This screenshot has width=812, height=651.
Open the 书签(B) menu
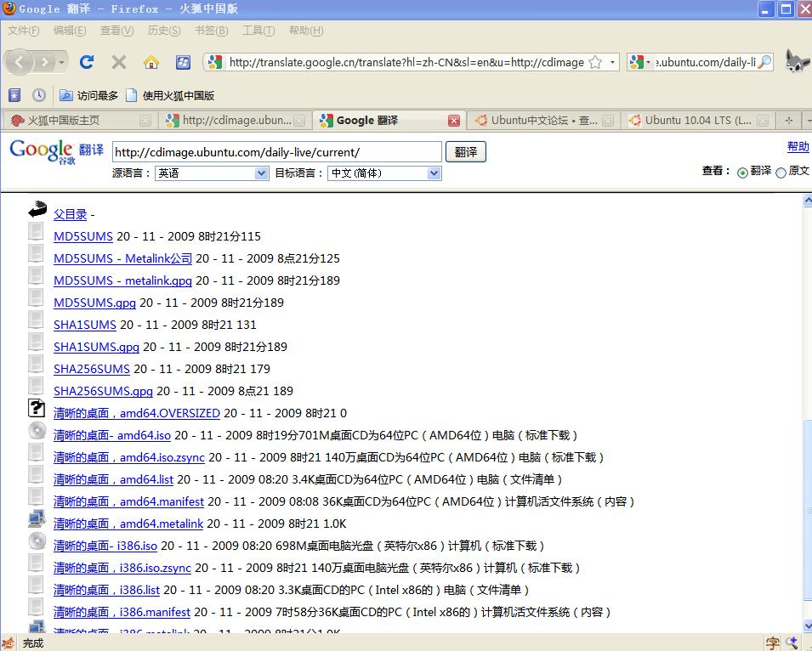tap(211, 31)
